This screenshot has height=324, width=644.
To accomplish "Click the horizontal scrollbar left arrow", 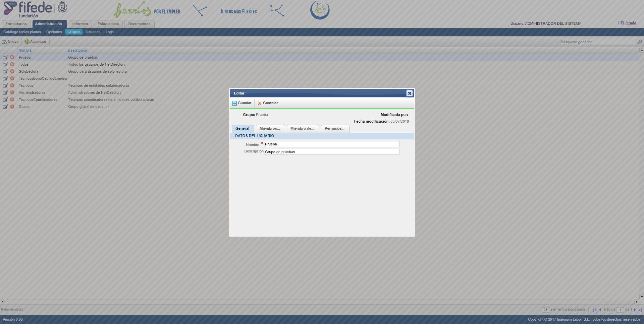I will click(3, 302).
